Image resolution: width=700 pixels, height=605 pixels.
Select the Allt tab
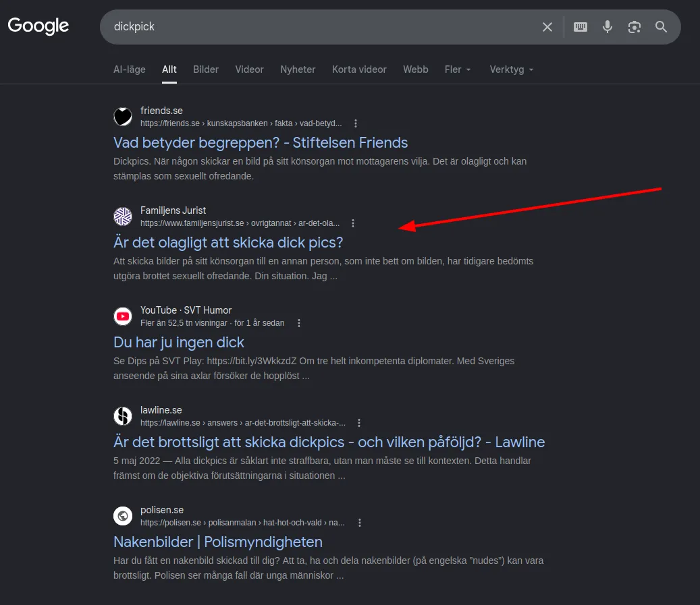169,69
